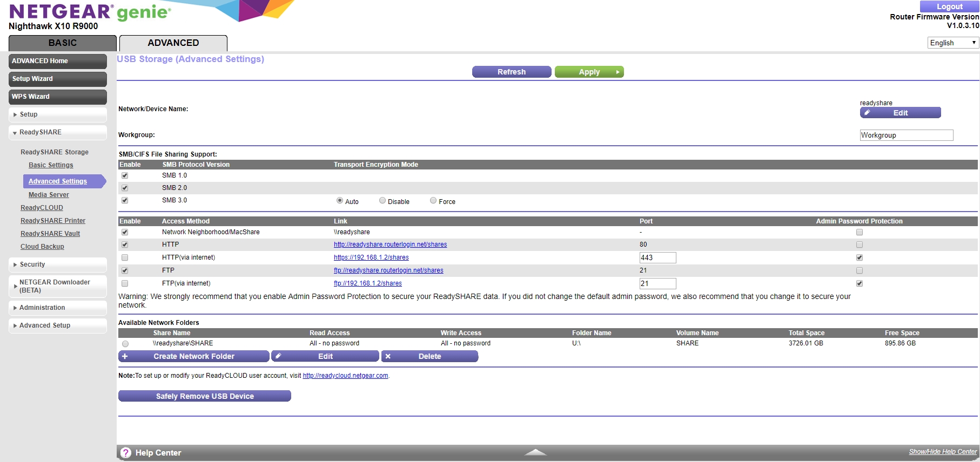Collapse the ReadySHARE menu section
Image resolution: width=980 pixels, height=462 pixels.
click(57, 132)
